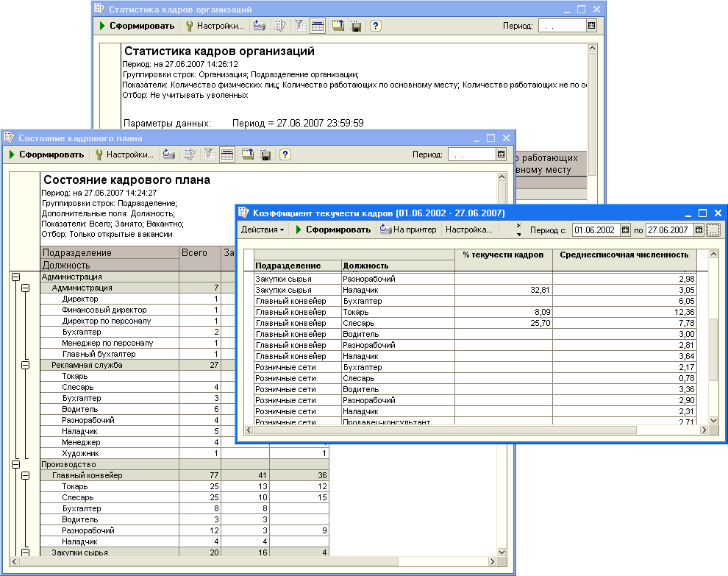Click the % текучести кадров column header

click(x=503, y=260)
